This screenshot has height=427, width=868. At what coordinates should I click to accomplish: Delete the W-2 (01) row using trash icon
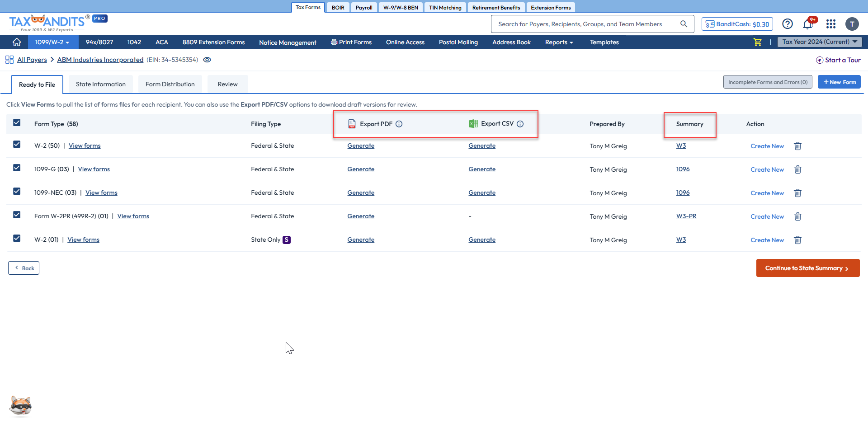coord(798,240)
